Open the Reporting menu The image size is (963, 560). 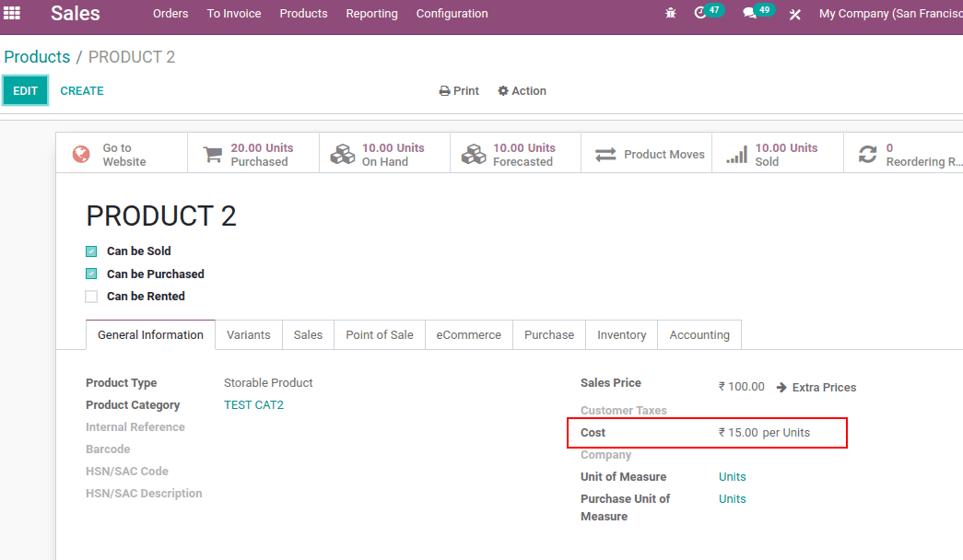(371, 14)
